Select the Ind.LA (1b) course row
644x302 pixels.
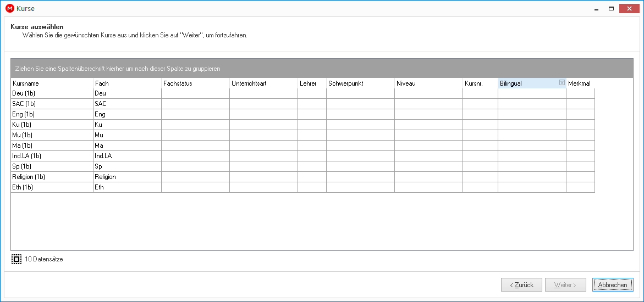302,156
